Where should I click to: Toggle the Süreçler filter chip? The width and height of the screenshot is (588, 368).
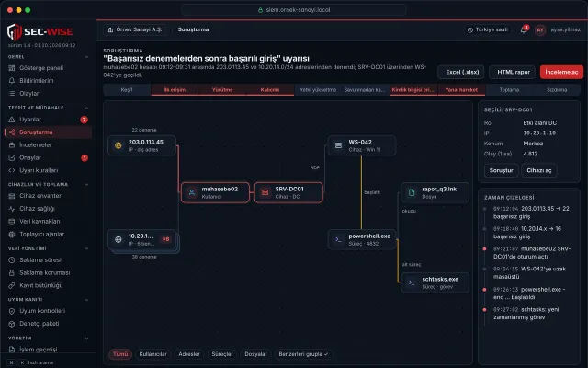pos(222,354)
